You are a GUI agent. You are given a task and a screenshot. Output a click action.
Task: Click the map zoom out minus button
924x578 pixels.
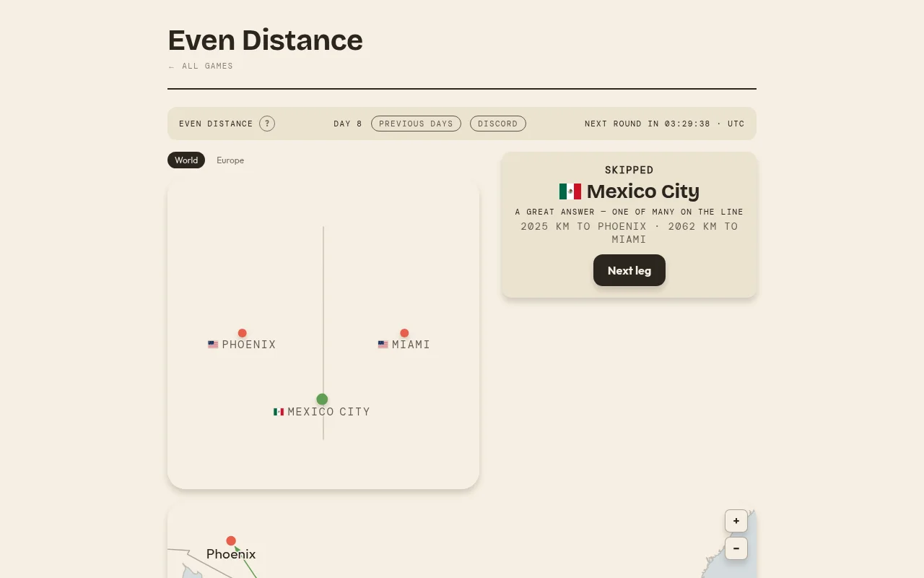736,548
